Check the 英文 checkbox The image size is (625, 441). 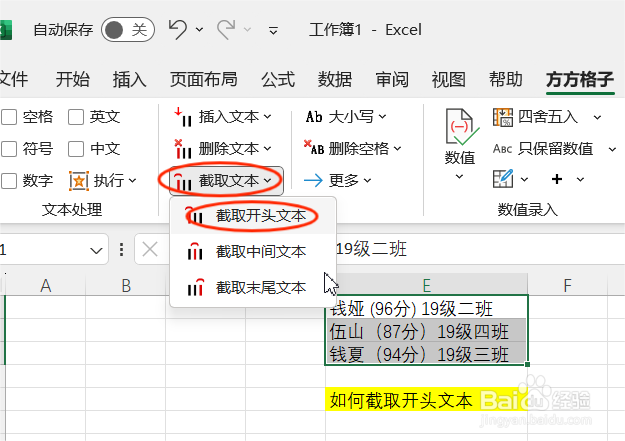[x=76, y=117]
